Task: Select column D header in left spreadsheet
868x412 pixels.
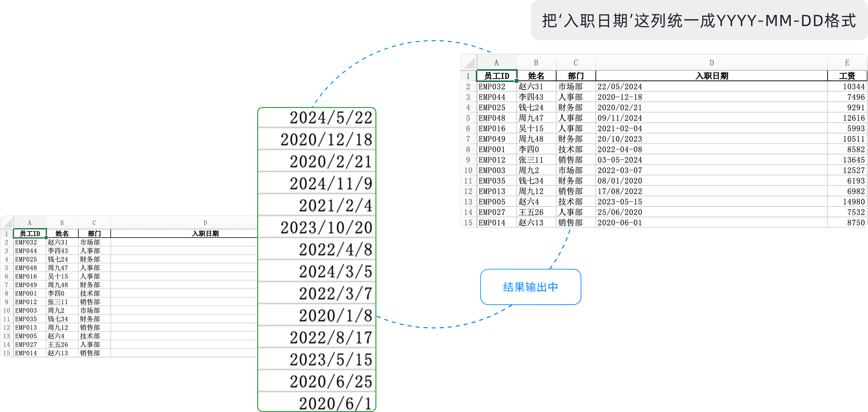Action: (205, 223)
